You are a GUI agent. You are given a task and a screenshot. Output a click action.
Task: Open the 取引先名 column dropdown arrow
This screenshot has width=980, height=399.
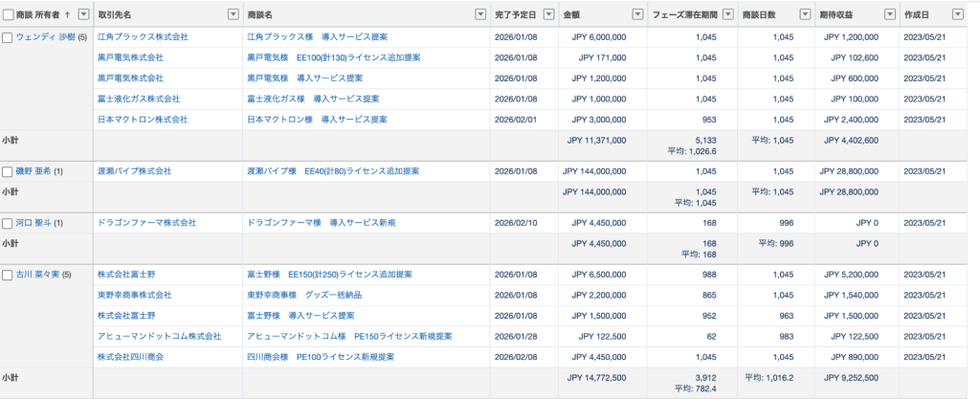233,14
